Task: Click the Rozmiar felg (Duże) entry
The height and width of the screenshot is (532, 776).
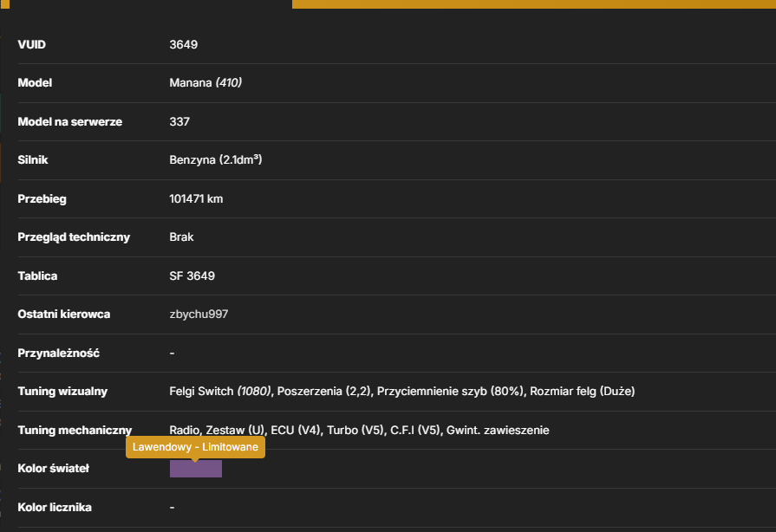Action: pos(582,391)
